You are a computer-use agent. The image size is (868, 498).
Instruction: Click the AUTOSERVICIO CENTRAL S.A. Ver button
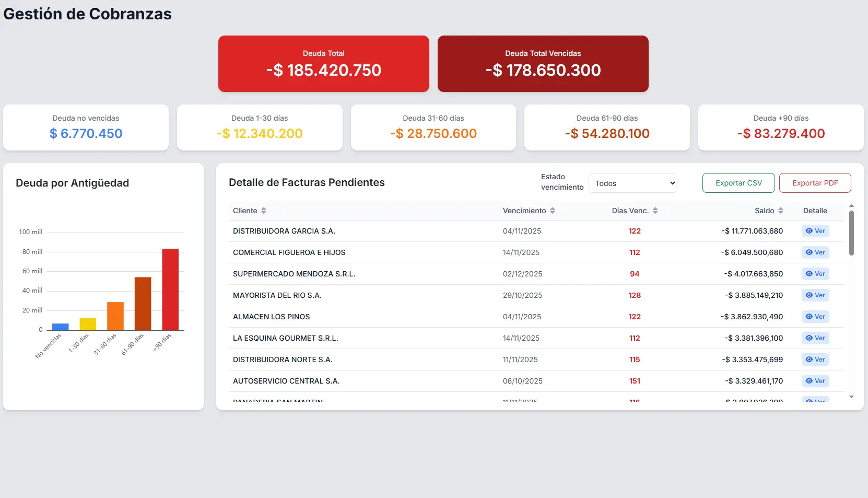point(815,381)
